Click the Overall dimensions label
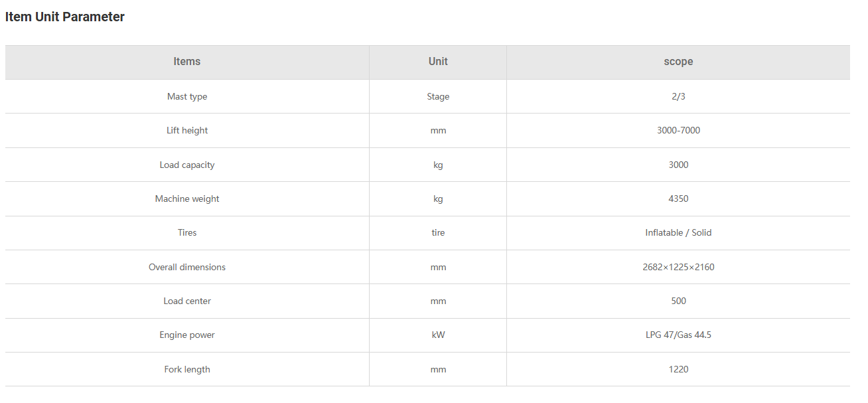 point(187,267)
